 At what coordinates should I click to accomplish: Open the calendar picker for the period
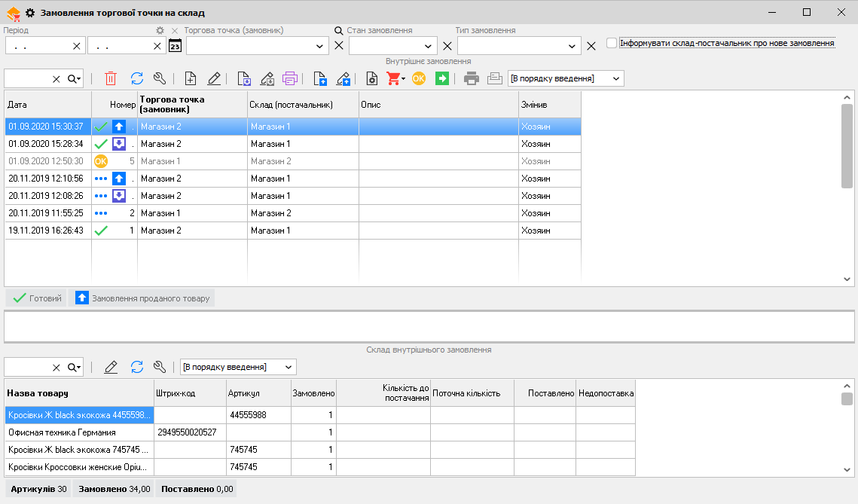tap(175, 46)
